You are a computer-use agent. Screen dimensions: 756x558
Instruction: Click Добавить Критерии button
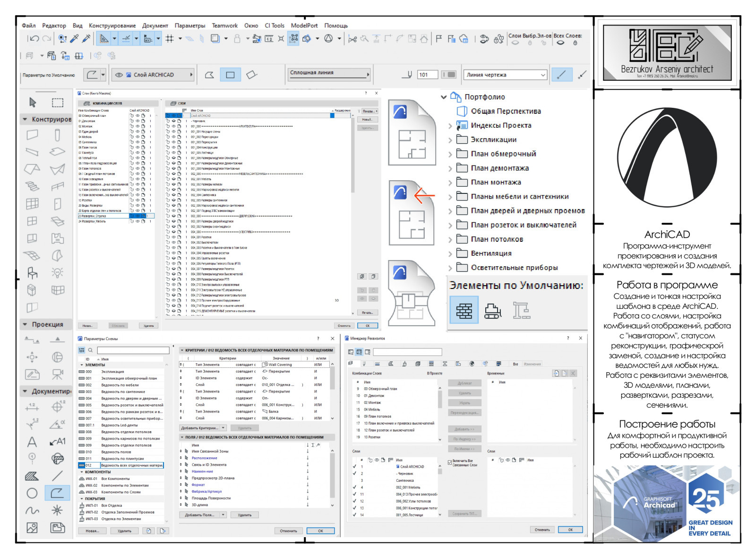[203, 428]
